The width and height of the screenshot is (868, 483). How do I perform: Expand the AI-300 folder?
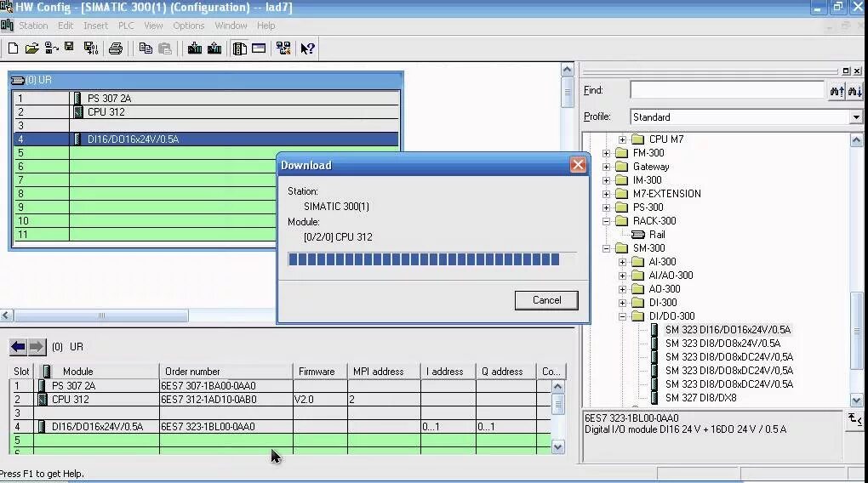622,262
